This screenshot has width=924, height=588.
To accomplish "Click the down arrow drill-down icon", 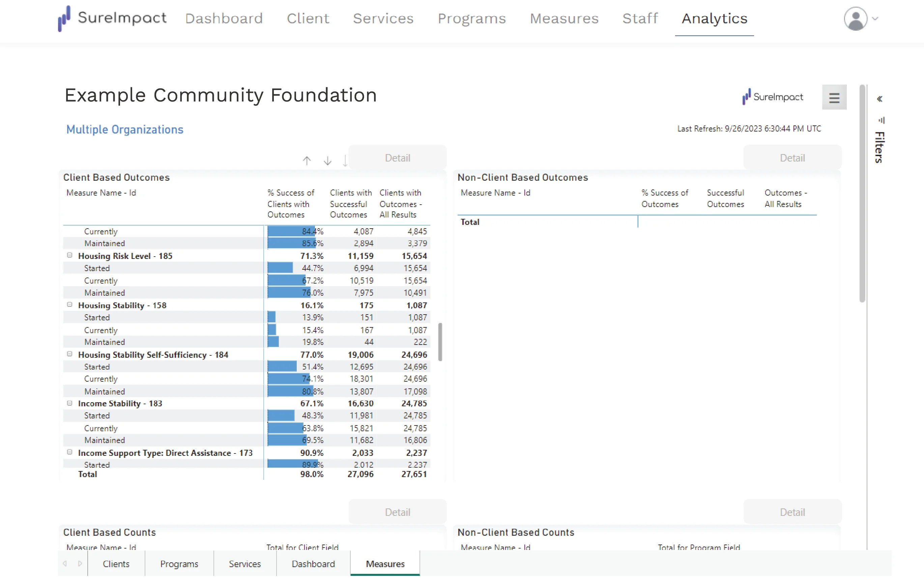I will point(327,160).
